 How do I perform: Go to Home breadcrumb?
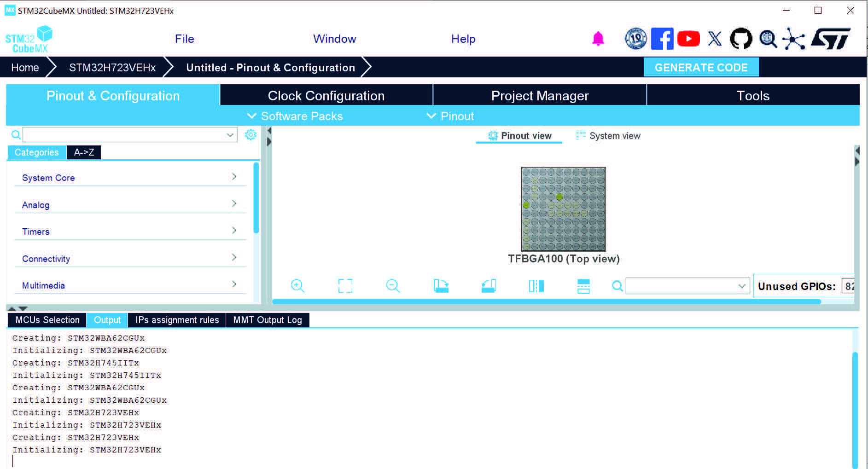coord(25,68)
